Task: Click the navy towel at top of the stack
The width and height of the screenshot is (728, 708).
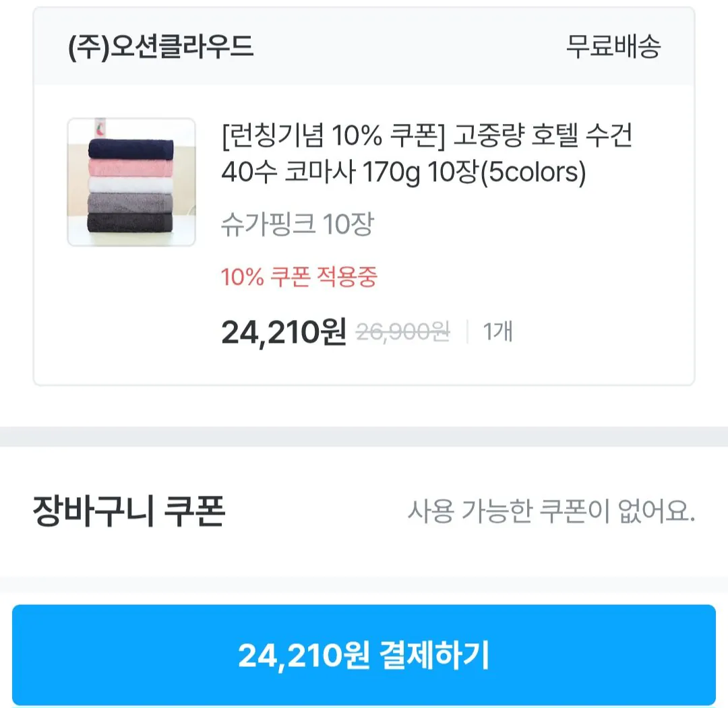Action: click(x=131, y=148)
